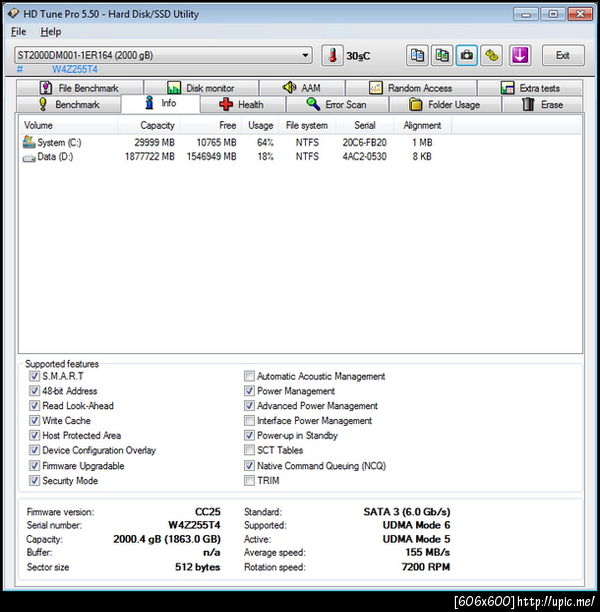
Task: Copy screenshot to clipboard icon
Action: click(442, 55)
